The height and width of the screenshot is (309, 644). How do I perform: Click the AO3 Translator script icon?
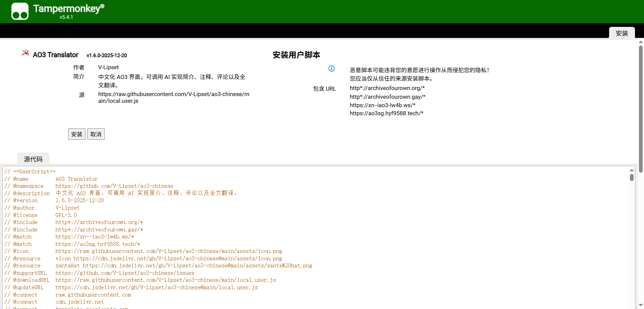coord(25,53)
